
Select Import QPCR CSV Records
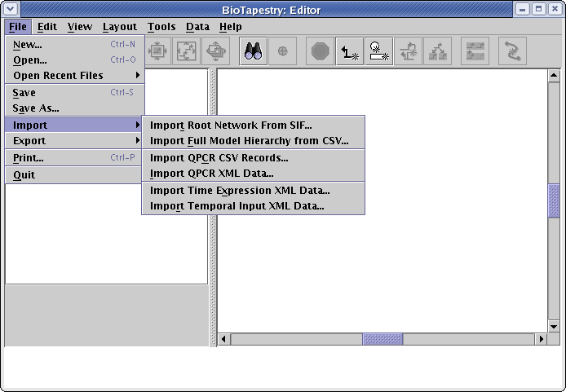pos(219,157)
